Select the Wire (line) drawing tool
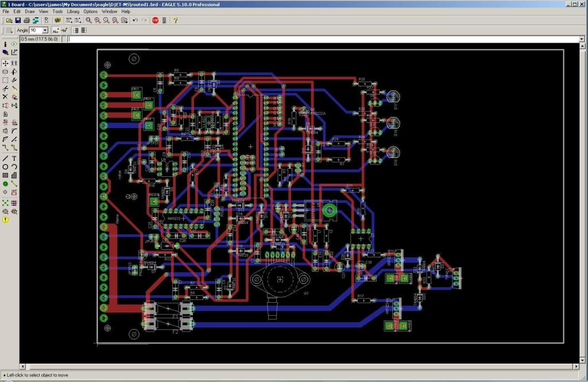588x382 pixels. tap(5, 159)
